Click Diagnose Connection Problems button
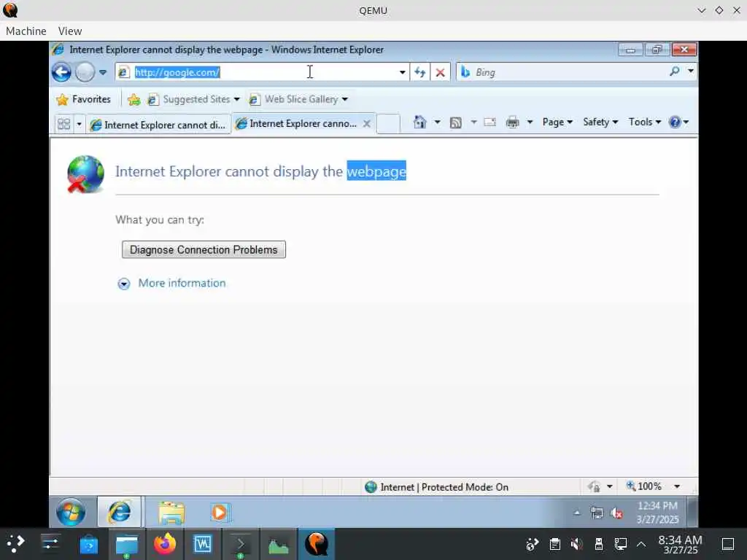 204,249
